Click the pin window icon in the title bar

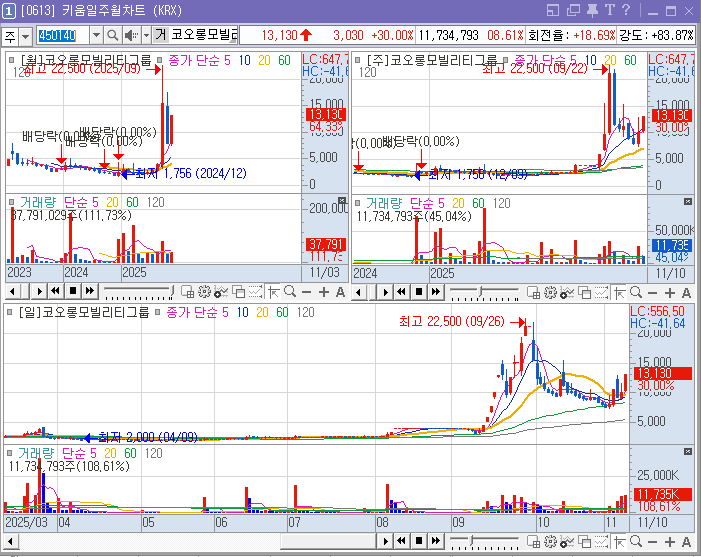click(x=592, y=10)
